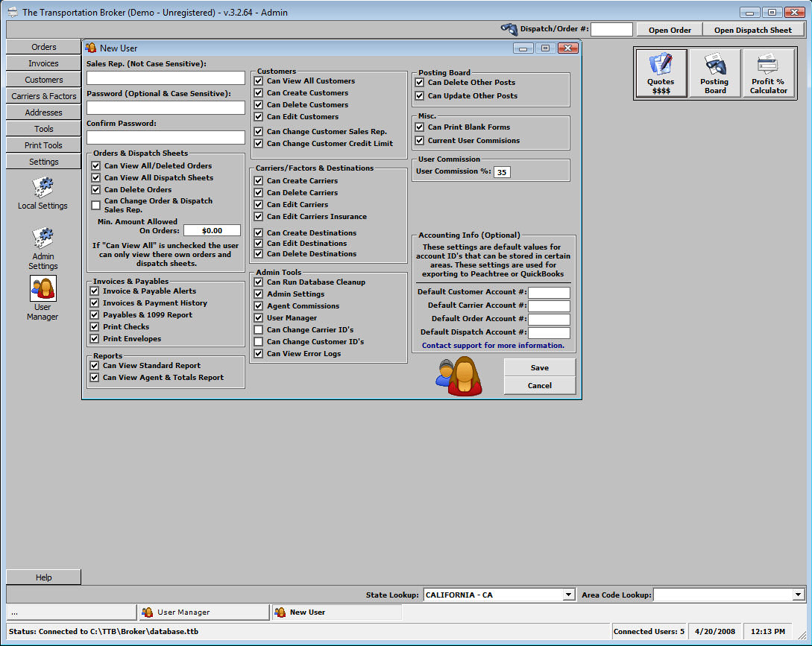Focus the Password input field
Image resolution: width=812 pixels, height=646 pixels.
(166, 107)
